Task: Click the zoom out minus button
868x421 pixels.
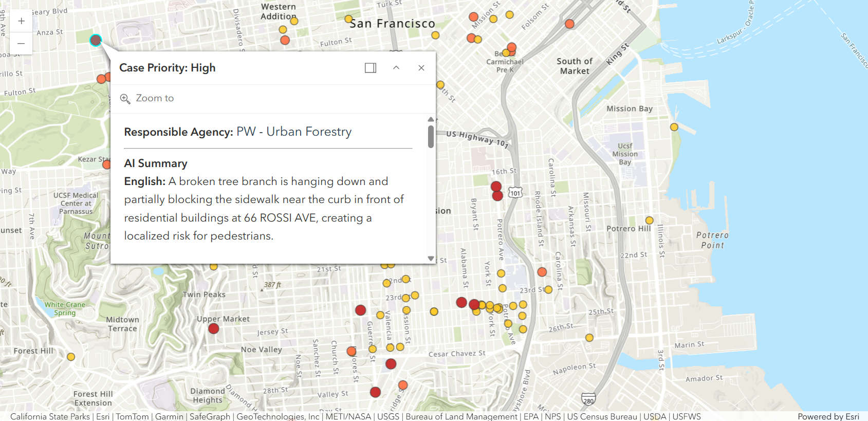Action: [21, 44]
